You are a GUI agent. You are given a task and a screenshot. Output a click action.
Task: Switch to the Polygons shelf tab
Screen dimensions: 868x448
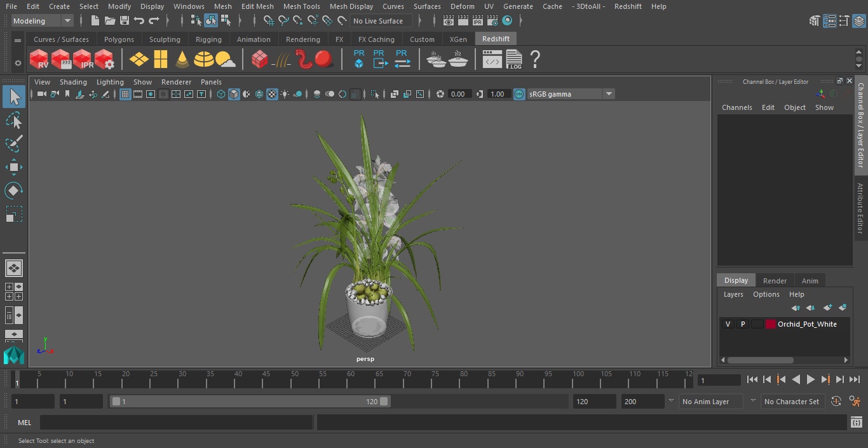(x=119, y=39)
